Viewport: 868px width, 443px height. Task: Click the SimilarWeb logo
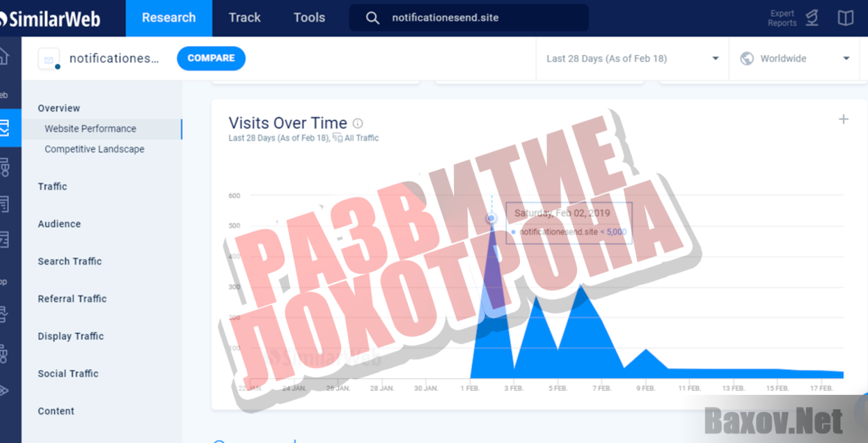(50, 19)
